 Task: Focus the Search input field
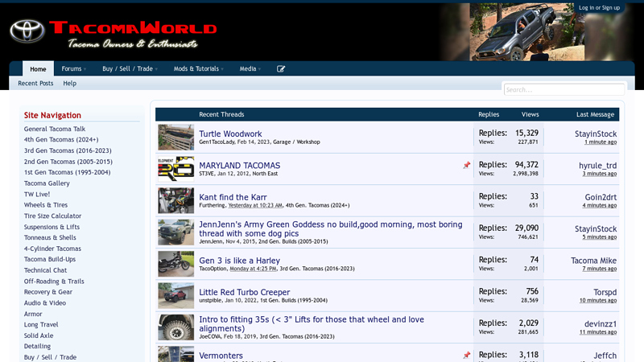click(x=564, y=89)
